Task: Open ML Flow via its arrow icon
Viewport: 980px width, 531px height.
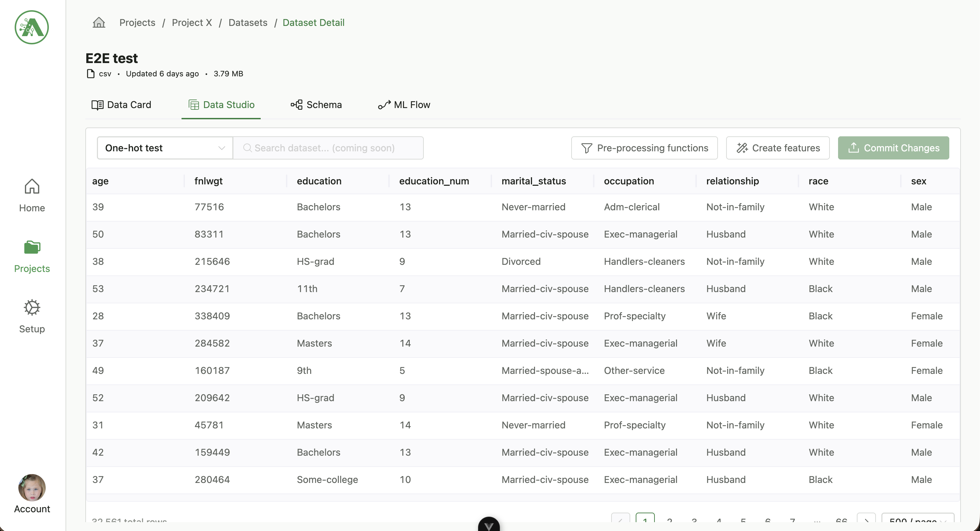Action: tap(384, 105)
